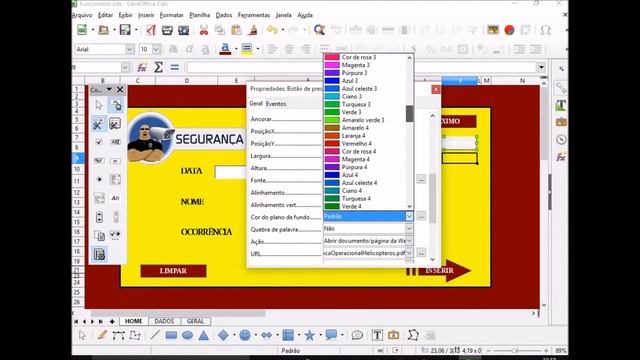Toggle Design Mode in Form Controls

pos(116,105)
